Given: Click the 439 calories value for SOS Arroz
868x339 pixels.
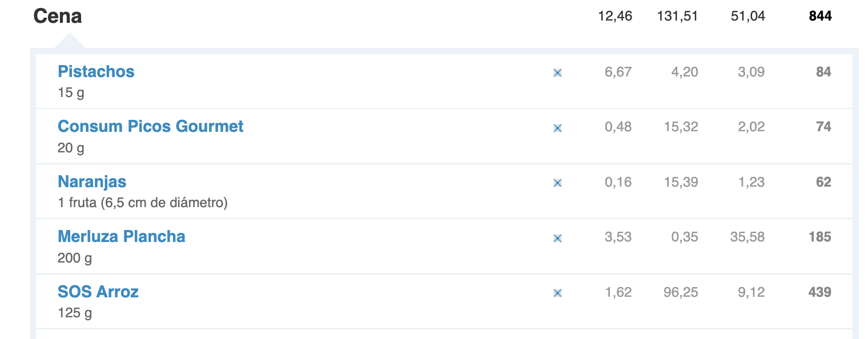Looking at the screenshot, I should pos(819,292).
